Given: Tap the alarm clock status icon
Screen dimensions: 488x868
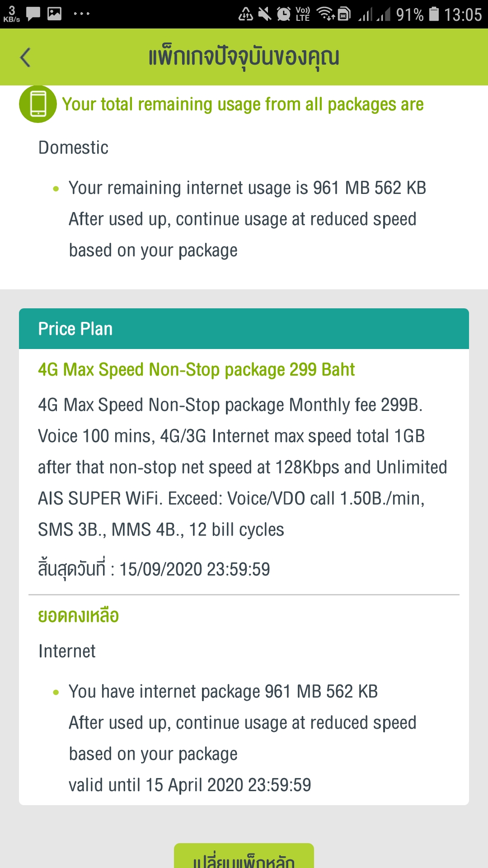Looking at the screenshot, I should [x=284, y=14].
